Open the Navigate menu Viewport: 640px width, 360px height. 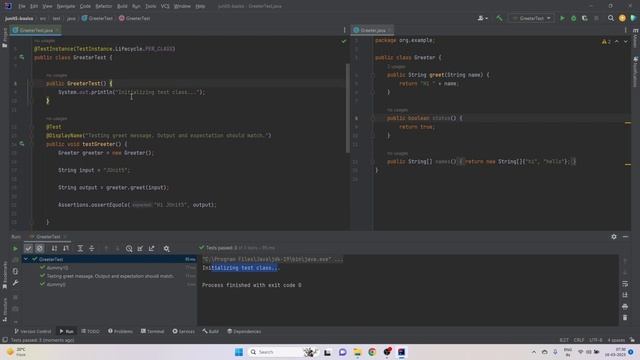tap(66, 6)
